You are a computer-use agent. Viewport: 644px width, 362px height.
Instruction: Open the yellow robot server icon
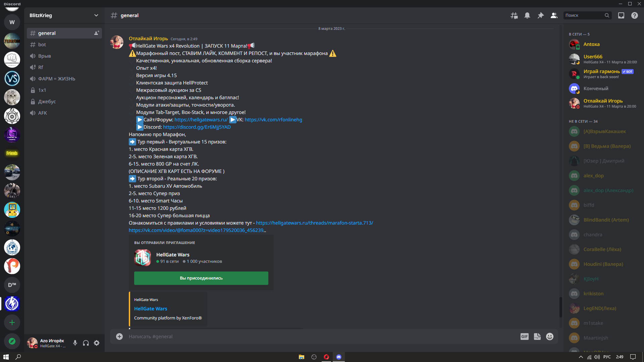[12, 210]
